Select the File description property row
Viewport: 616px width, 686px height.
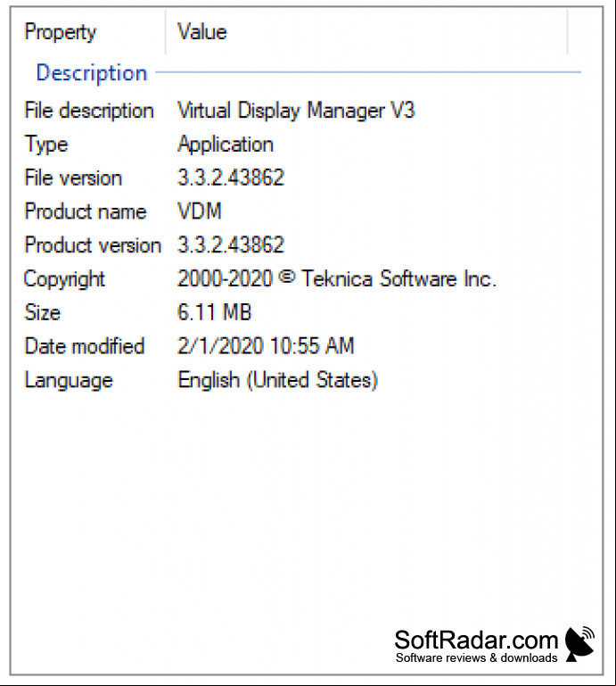[x=306, y=111]
